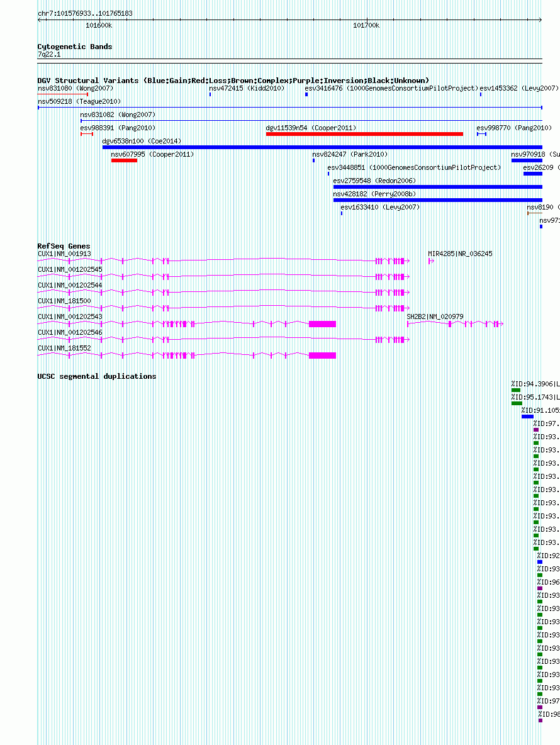Click CUX1|NM_001202544 transcript label
Screen dimensions: 560x745
coord(70,286)
